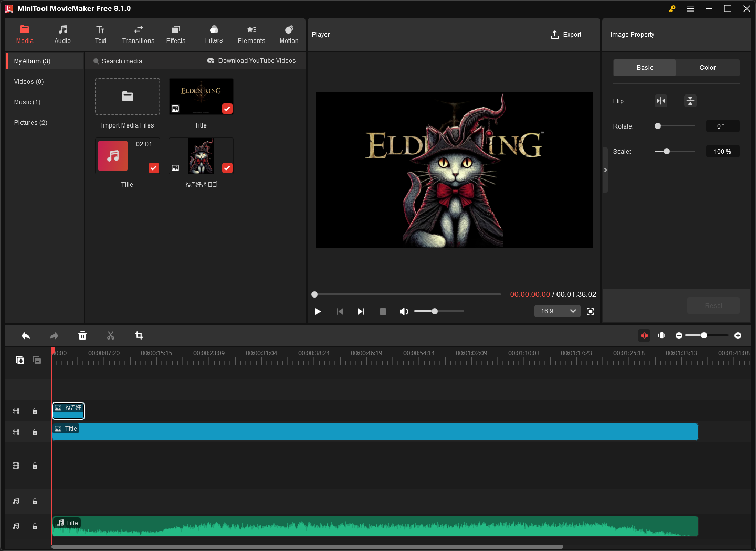Open the aspect ratio 16:9 dropdown
The height and width of the screenshot is (551, 756).
[x=557, y=311]
